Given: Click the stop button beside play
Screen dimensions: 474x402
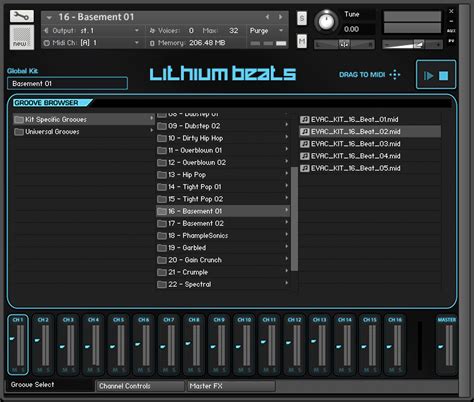Looking at the screenshot, I should click(443, 76).
